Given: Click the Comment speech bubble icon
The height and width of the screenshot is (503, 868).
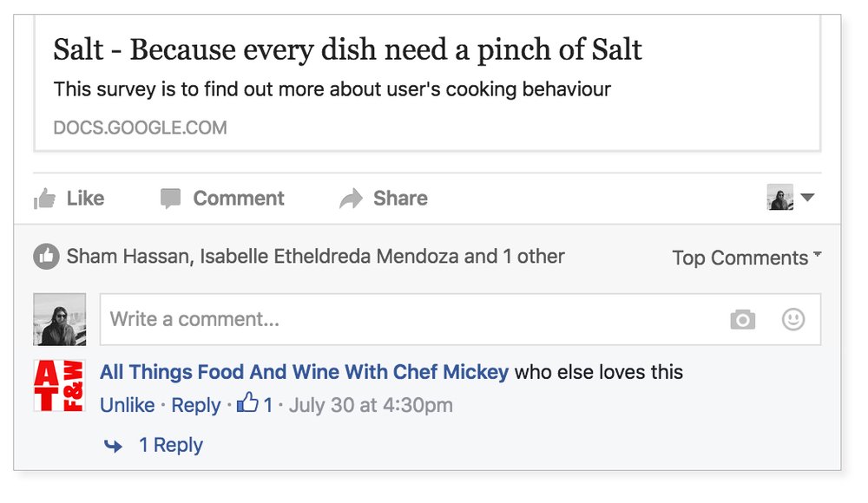Looking at the screenshot, I should pos(170,198).
